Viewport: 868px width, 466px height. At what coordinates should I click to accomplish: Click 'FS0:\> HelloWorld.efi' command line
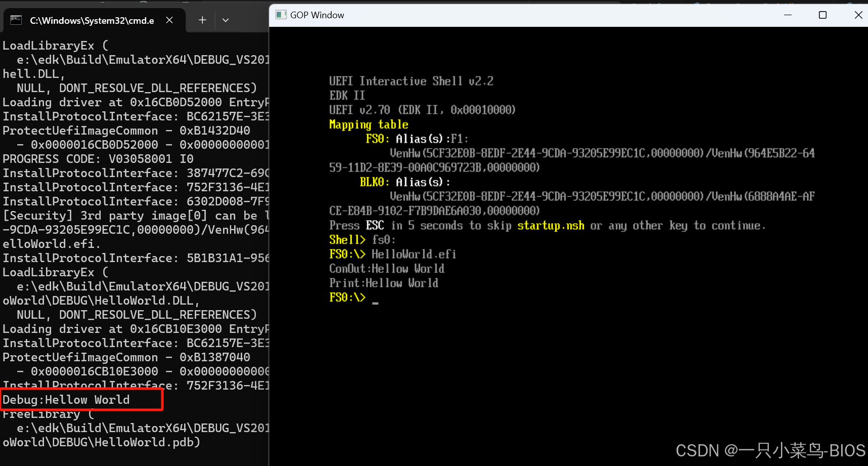coord(393,254)
